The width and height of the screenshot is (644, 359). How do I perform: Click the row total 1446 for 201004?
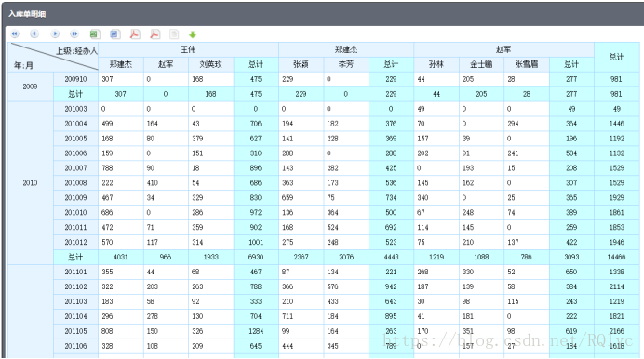616,124
